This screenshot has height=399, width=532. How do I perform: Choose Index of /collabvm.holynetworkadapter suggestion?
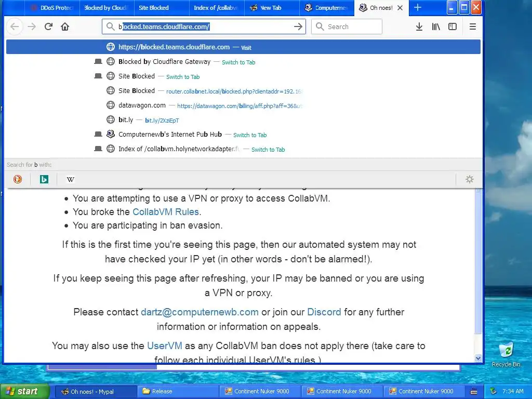pyautogui.click(x=243, y=149)
